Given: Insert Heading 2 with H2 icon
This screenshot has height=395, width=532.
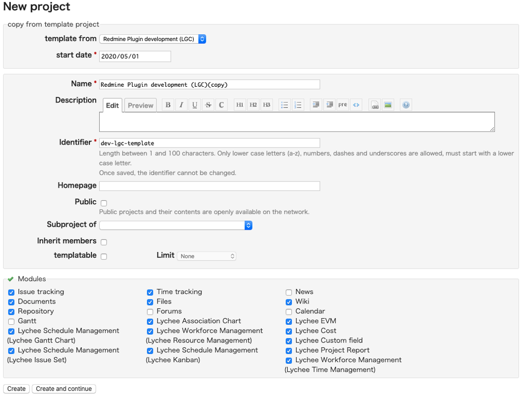Looking at the screenshot, I should [253, 105].
